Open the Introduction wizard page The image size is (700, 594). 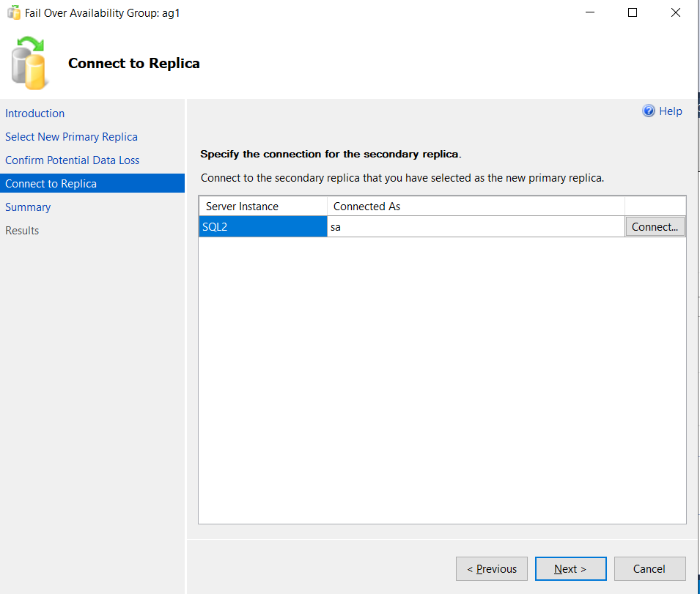[x=35, y=114]
